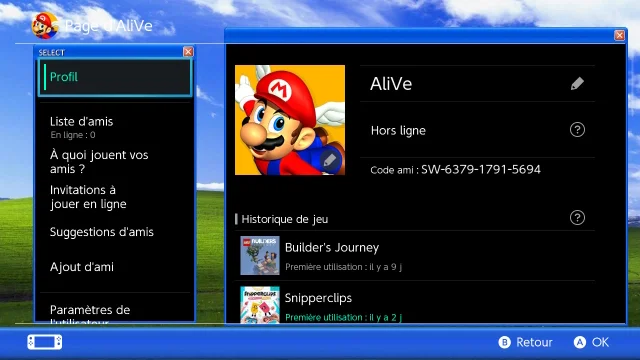
Task: Click the Builder's Journey game thumbnail
Action: [x=260, y=256]
